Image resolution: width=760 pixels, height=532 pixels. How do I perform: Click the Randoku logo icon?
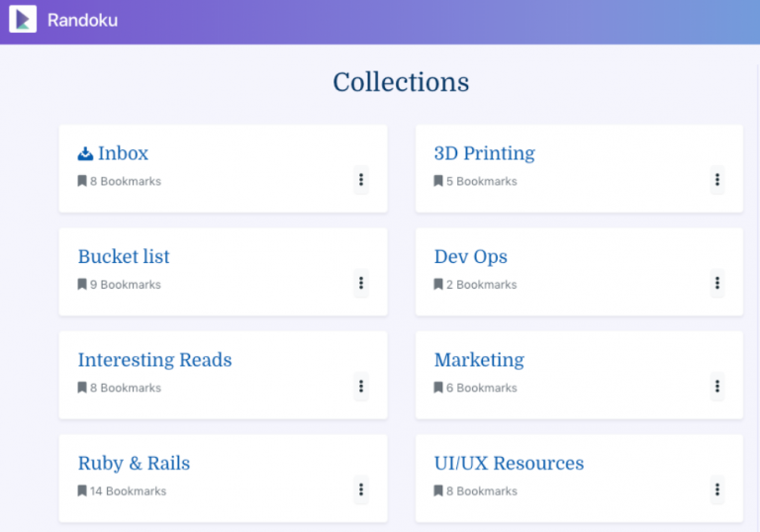coord(23,19)
